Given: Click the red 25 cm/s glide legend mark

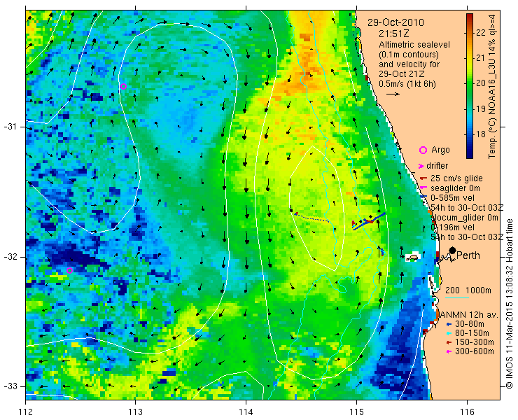Looking at the screenshot, I should pyautogui.click(x=423, y=178).
